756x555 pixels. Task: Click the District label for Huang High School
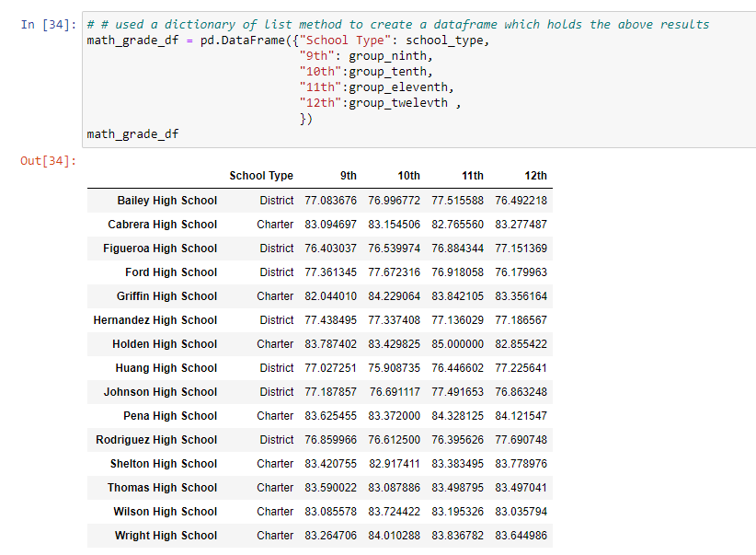[x=276, y=367]
